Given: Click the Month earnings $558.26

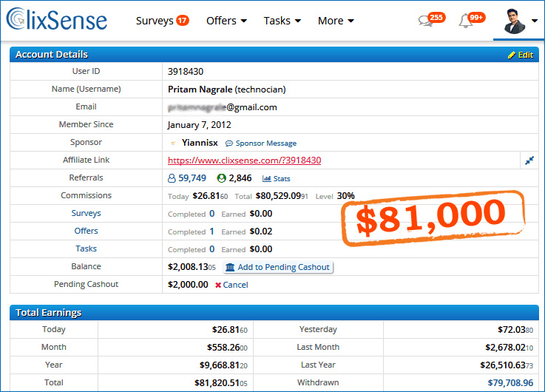Looking at the screenshot, I should point(227,347).
